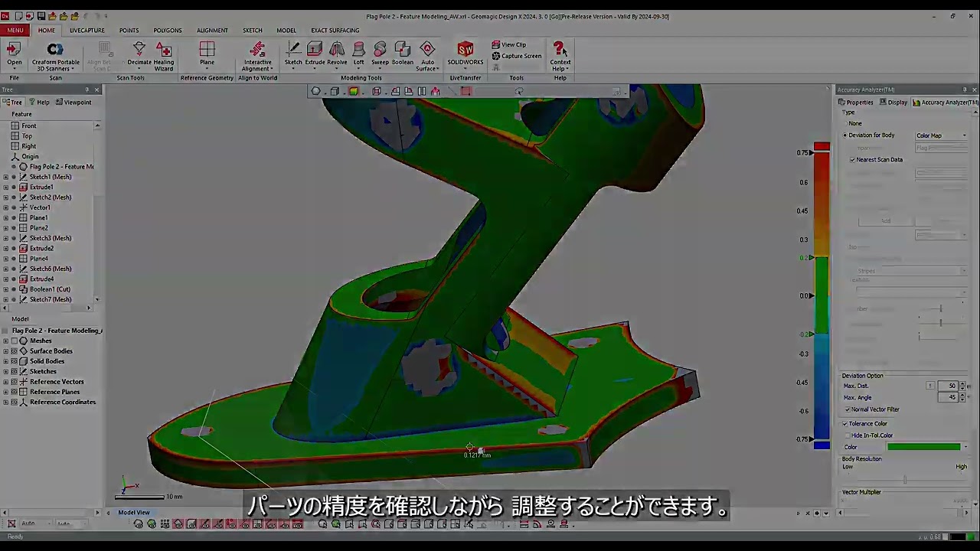Open the Properties panel tab
Screen dimensions: 980x551
pos(856,103)
